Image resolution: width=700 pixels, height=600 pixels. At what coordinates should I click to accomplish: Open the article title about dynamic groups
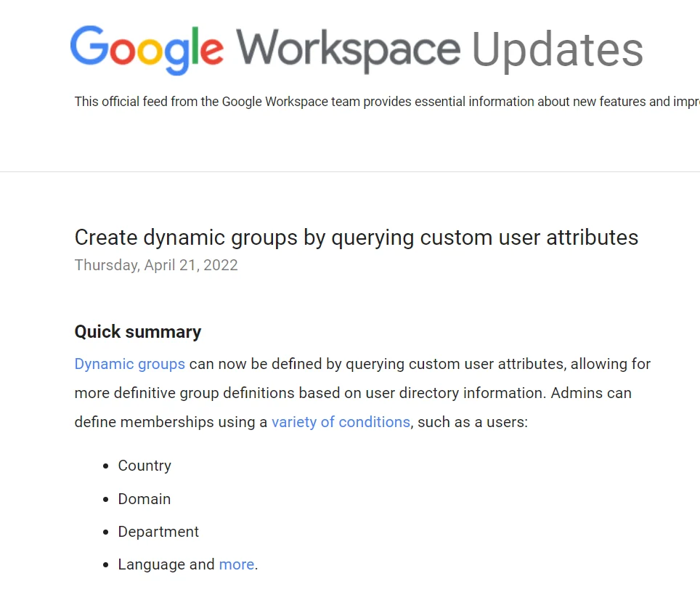[356, 237]
